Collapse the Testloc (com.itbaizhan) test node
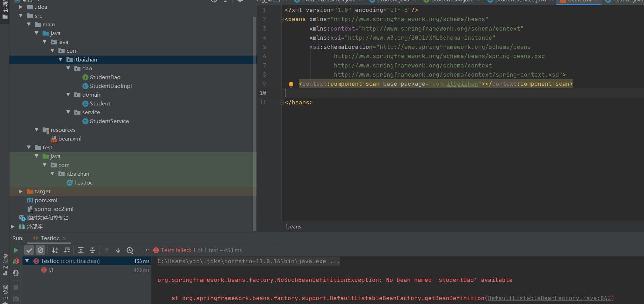The image size is (644, 304). 27,261
